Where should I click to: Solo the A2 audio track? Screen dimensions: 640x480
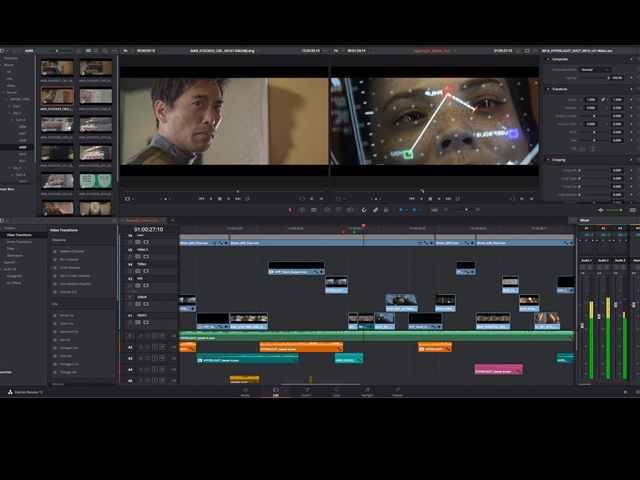(154, 347)
